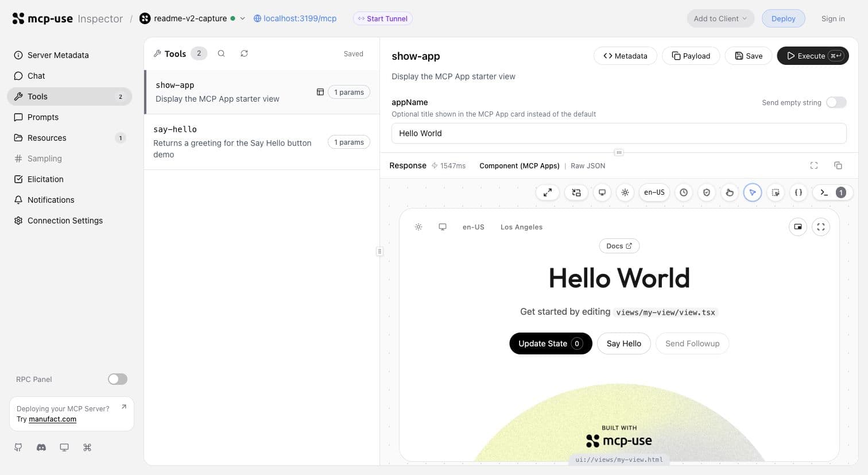Click the monitor device icon in preview toolbar
This screenshot has height=475, width=868.
point(602,192)
